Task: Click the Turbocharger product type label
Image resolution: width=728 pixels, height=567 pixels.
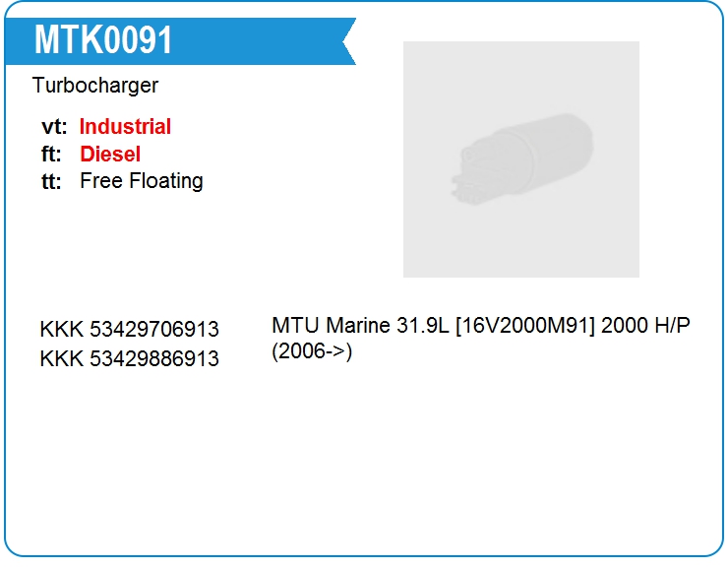Action: coord(95,86)
